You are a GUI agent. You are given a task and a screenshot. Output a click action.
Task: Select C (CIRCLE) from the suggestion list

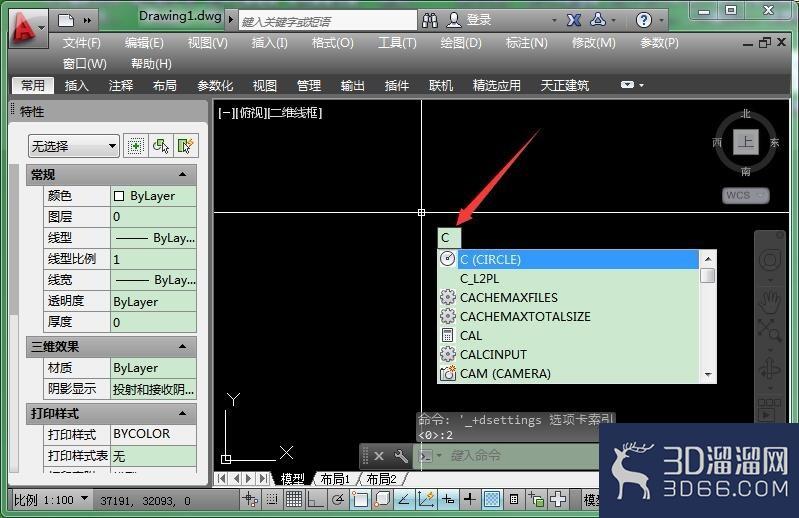pyautogui.click(x=569, y=259)
